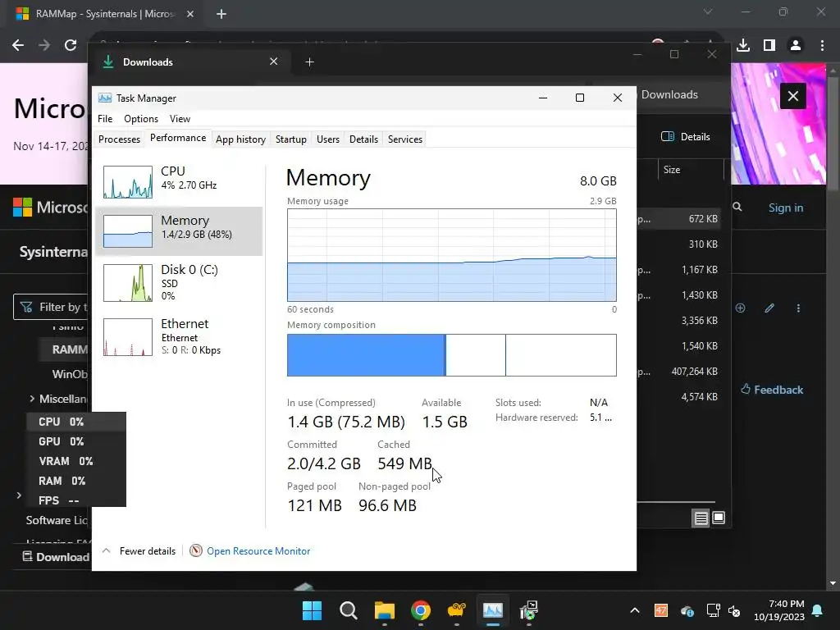The width and height of the screenshot is (840, 630).
Task: Select the Memory item in sidebar
Action: pos(179,231)
